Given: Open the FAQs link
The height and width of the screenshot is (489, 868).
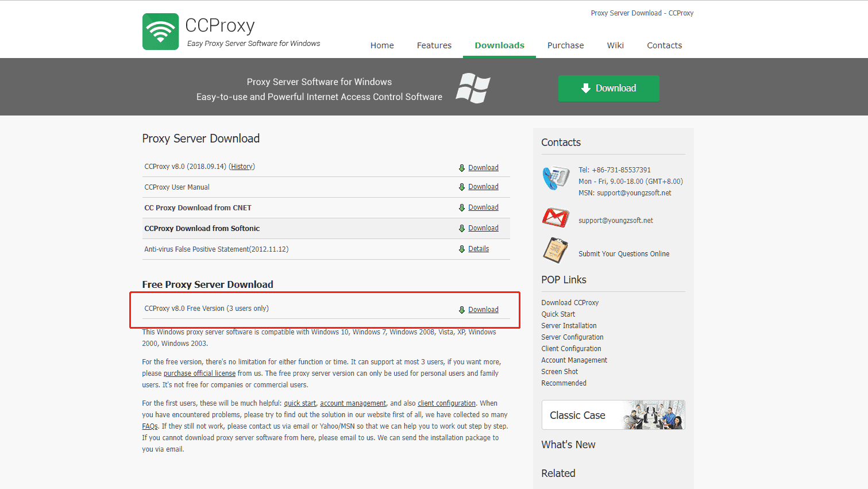Looking at the screenshot, I should click(x=150, y=426).
